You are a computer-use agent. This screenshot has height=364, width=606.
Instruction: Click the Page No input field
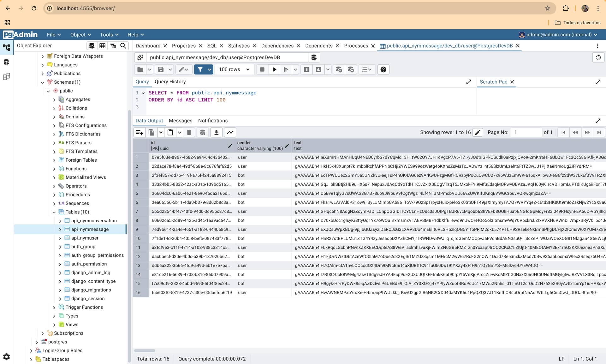click(x=526, y=132)
